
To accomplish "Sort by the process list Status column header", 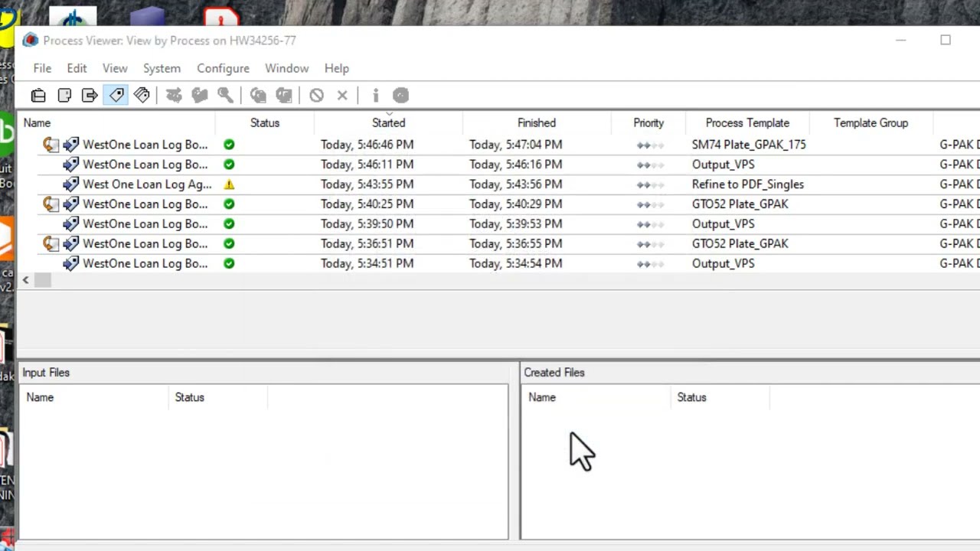I will pos(265,122).
